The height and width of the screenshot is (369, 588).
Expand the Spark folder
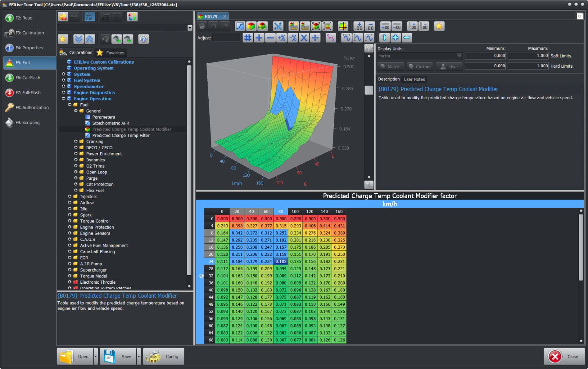pyautogui.click(x=70, y=215)
